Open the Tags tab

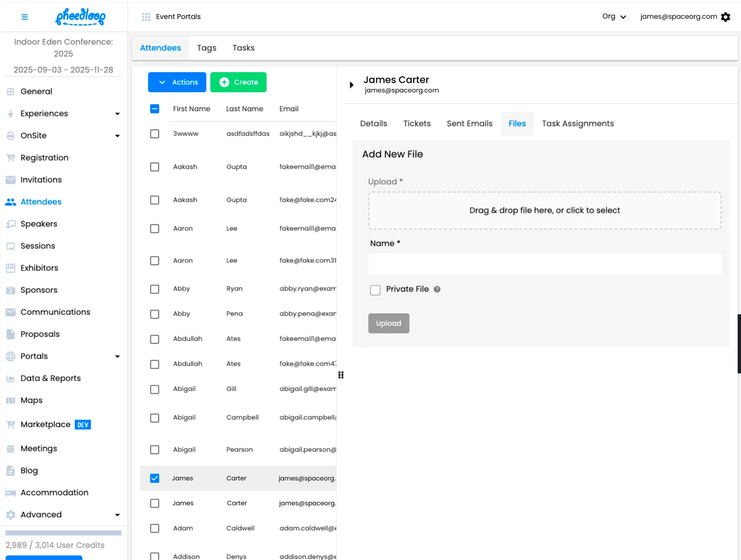[x=207, y=48]
